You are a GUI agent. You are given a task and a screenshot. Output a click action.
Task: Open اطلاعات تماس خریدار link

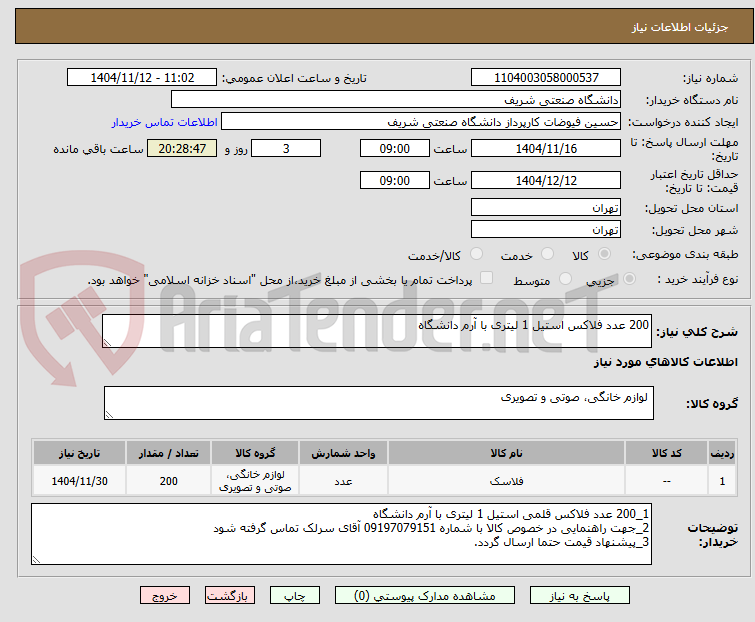pos(165,122)
